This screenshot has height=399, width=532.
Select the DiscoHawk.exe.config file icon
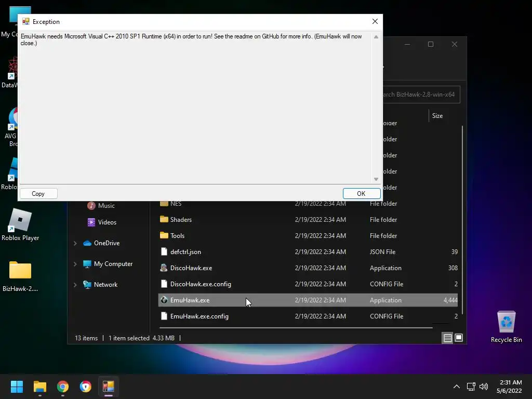(x=164, y=284)
